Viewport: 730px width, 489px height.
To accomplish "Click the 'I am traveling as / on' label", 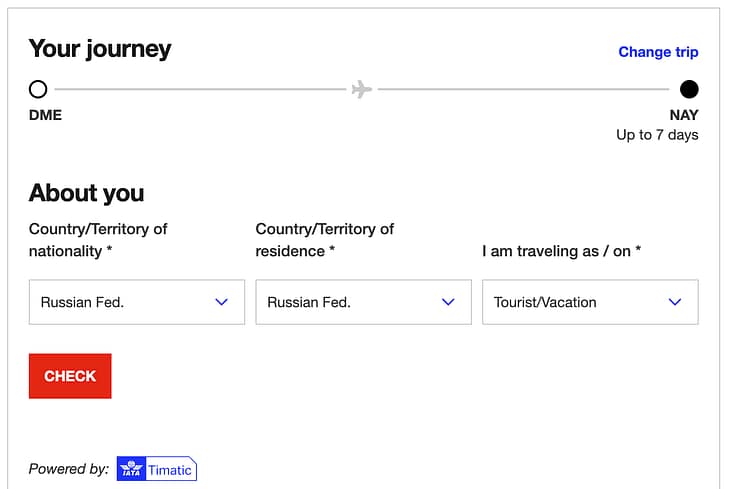I will click(561, 251).
